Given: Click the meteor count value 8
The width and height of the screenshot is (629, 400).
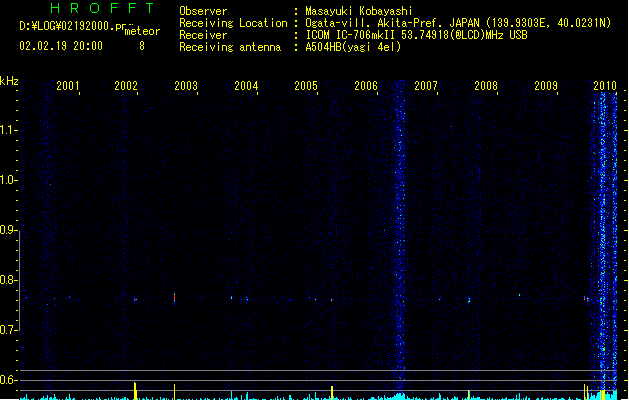Looking at the screenshot, I should [142, 46].
